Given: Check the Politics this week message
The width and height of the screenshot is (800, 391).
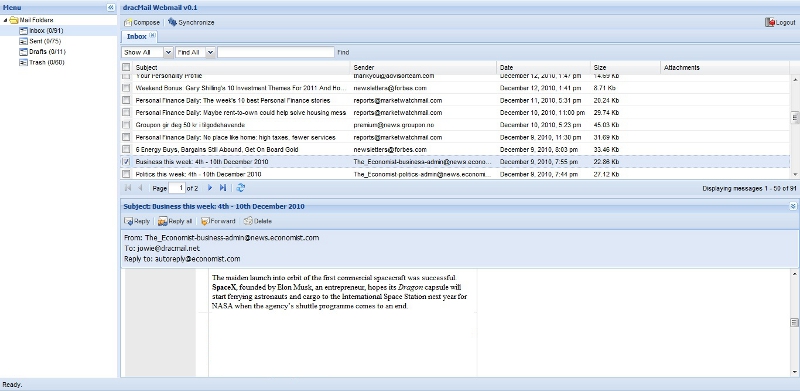Looking at the screenshot, I should coord(126,174).
